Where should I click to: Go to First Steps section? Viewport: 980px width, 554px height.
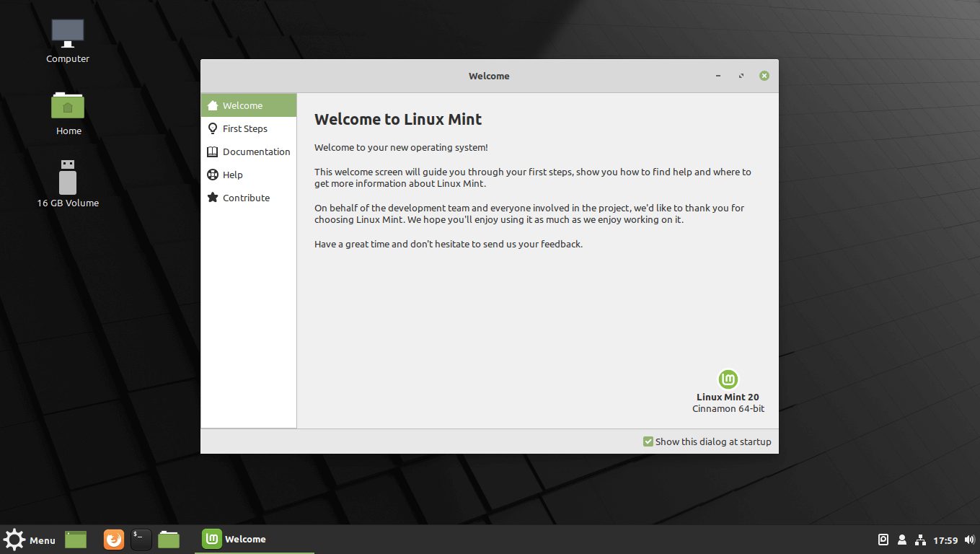coord(249,128)
